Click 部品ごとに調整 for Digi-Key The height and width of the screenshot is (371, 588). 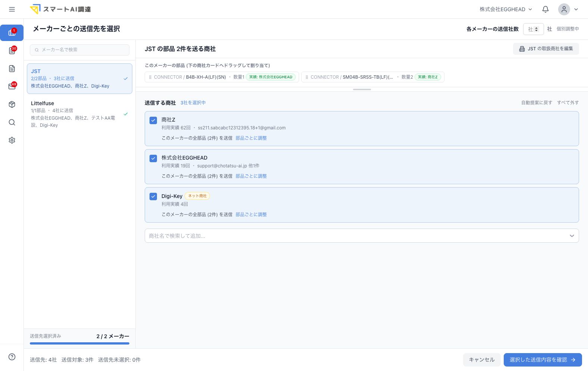251,214
